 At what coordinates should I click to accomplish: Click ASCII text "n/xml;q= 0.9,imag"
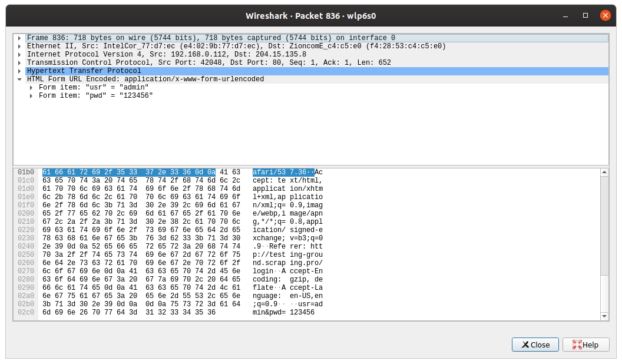[287, 205]
